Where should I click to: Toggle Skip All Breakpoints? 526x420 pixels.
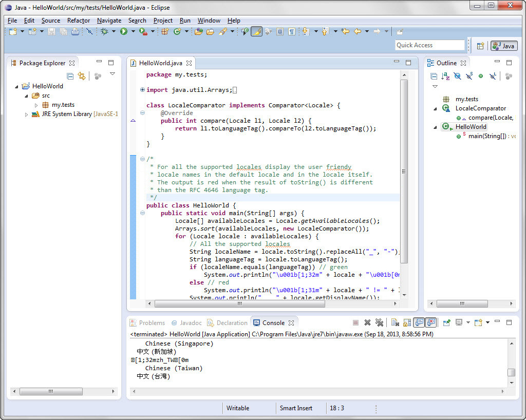[x=89, y=32]
